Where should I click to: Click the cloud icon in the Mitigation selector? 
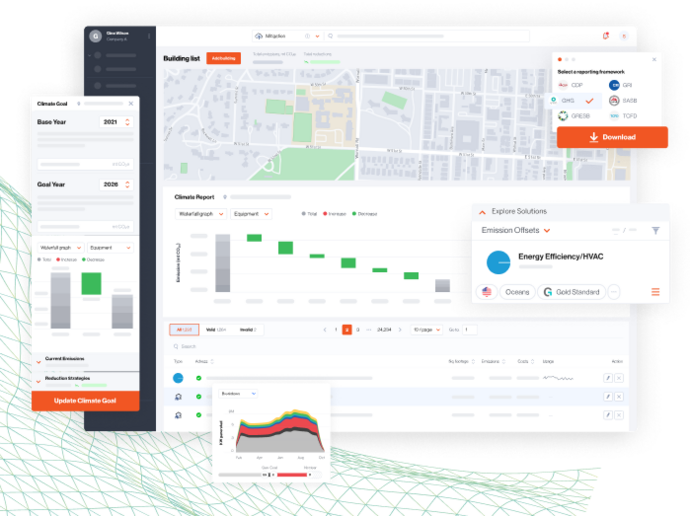(259, 36)
